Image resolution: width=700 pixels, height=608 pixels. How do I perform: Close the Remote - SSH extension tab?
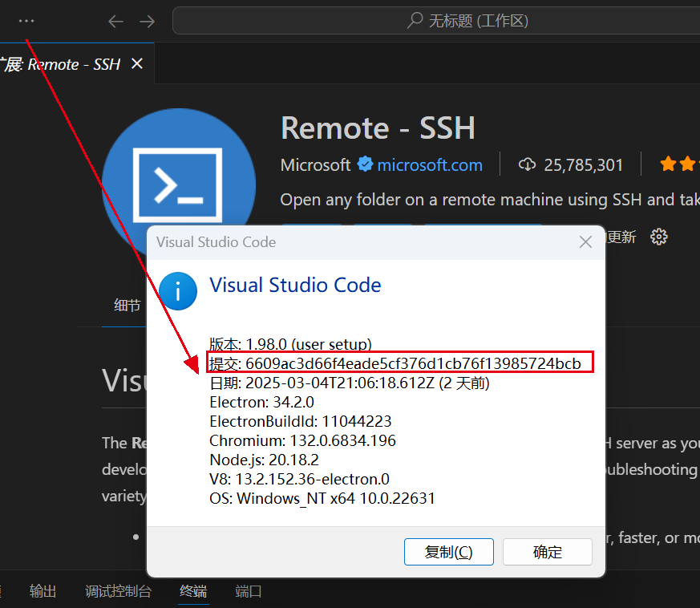(137, 63)
